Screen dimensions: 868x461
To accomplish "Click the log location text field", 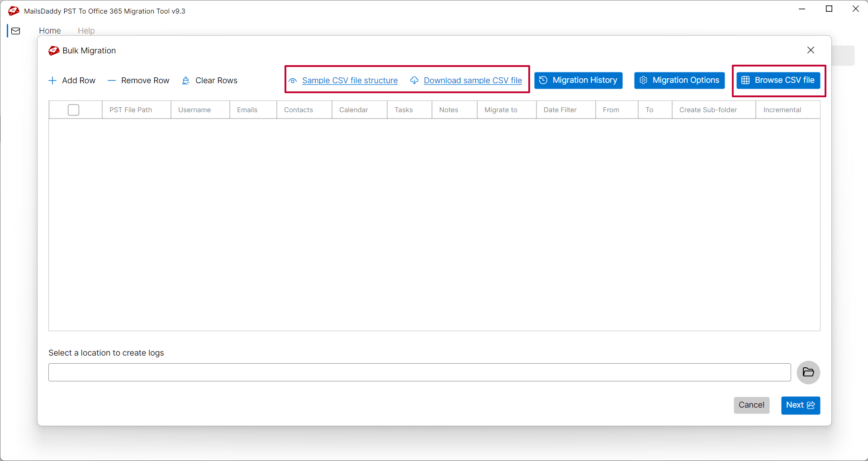I will tap(419, 372).
